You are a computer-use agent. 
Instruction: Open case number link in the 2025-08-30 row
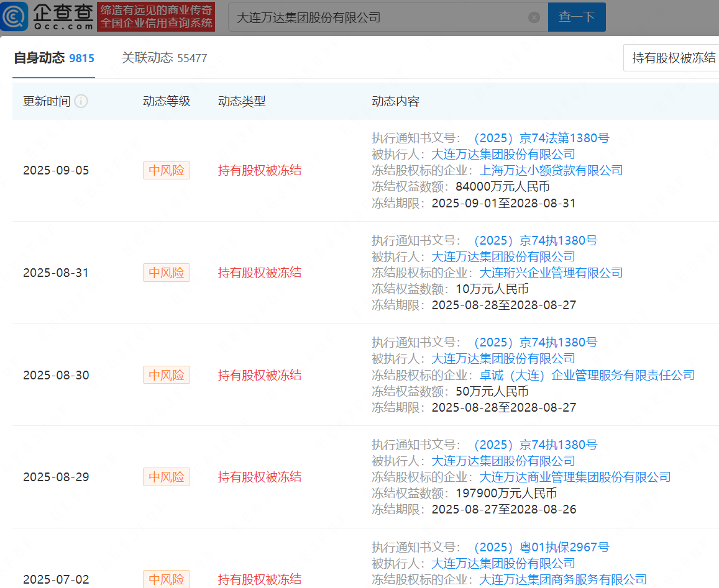pos(534,342)
